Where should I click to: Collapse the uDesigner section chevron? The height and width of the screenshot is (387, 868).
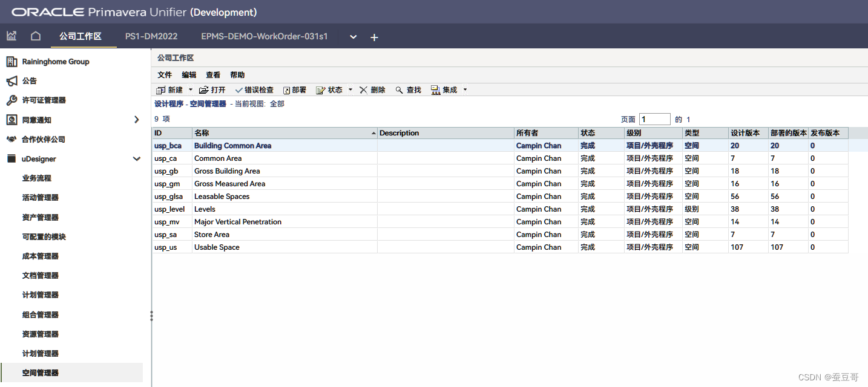point(136,159)
